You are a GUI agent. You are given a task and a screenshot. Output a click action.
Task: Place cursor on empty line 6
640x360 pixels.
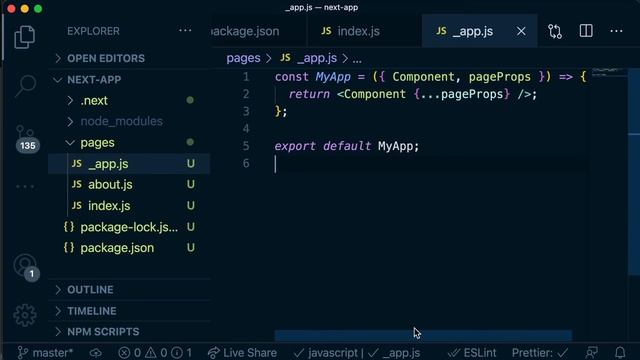431,164
